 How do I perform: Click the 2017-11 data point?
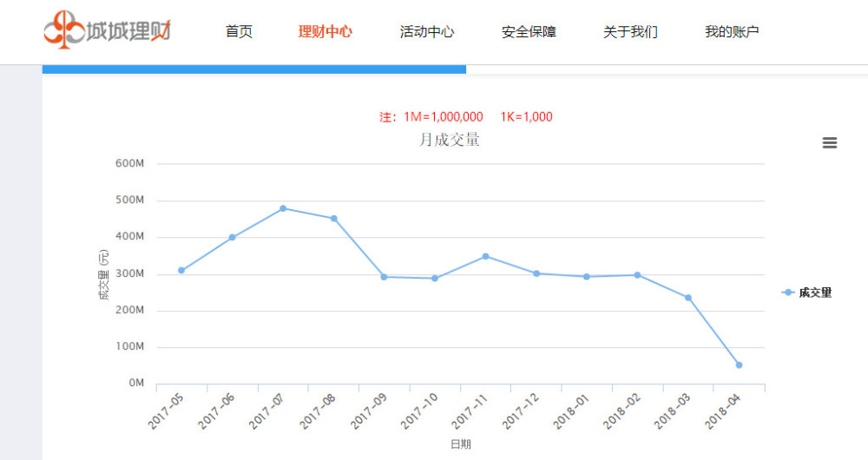coord(486,256)
